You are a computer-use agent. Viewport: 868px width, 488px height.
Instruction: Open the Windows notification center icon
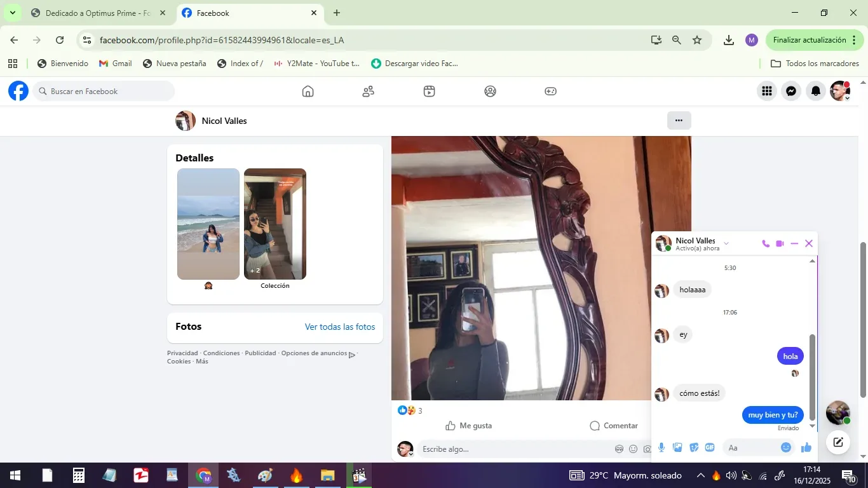(x=849, y=475)
